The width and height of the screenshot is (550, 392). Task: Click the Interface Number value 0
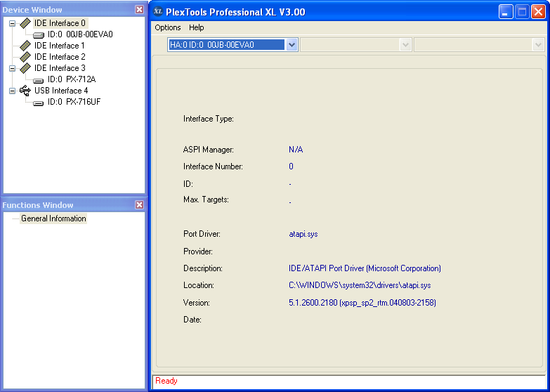pos(291,166)
